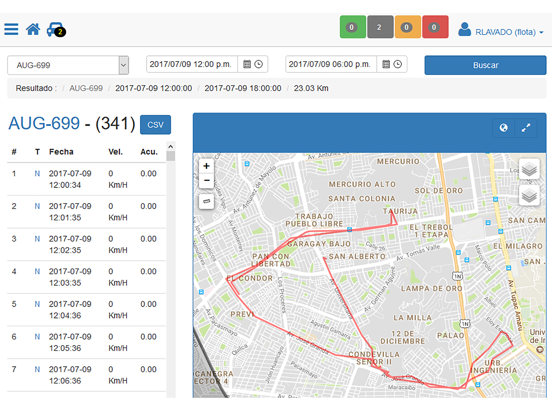
Task: Go to the home page icon
Action: coord(33,29)
